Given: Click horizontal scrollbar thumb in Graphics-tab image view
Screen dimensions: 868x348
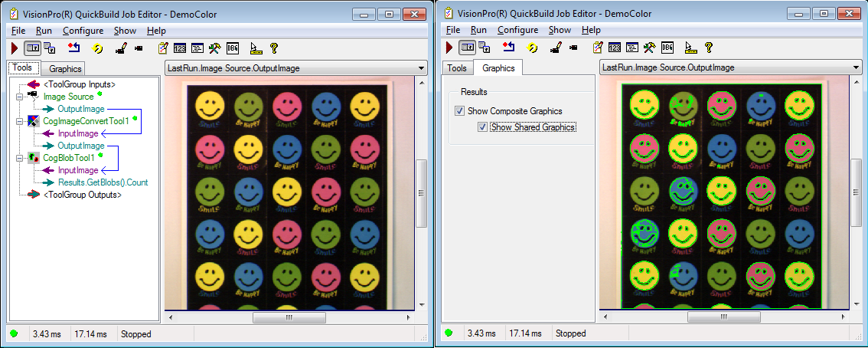Looking at the screenshot, I should pyautogui.click(x=723, y=317).
